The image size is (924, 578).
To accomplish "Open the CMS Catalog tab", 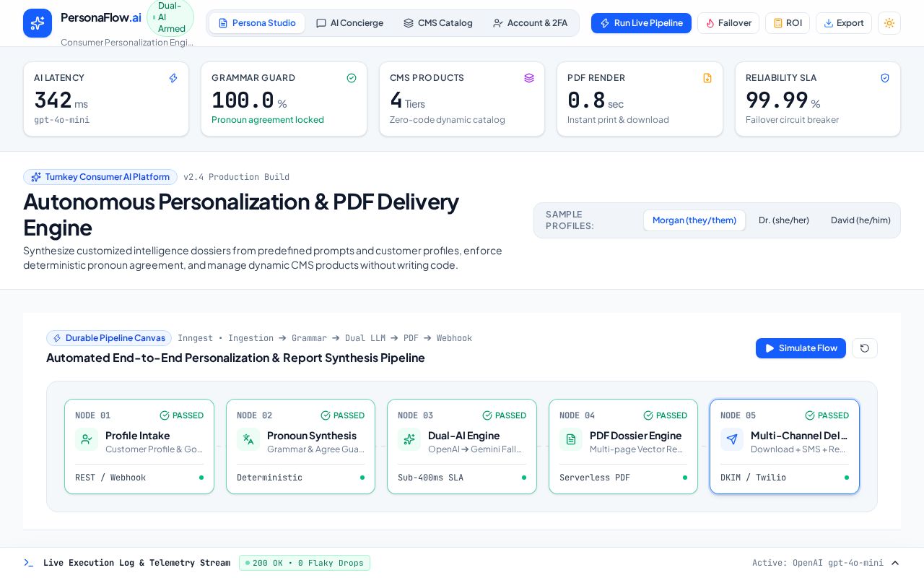I will pyautogui.click(x=438, y=23).
